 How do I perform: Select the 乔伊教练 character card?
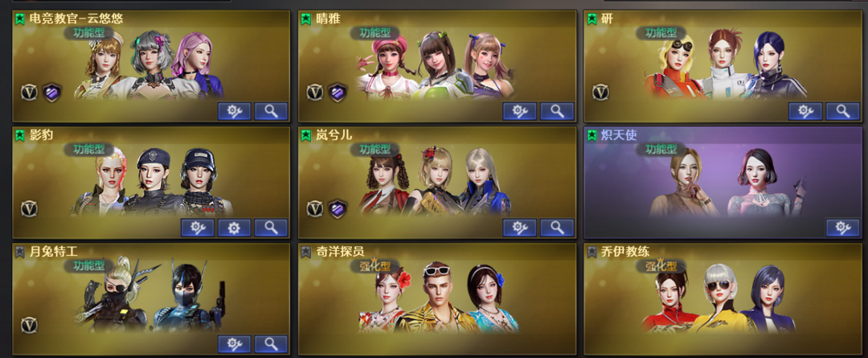(x=723, y=299)
